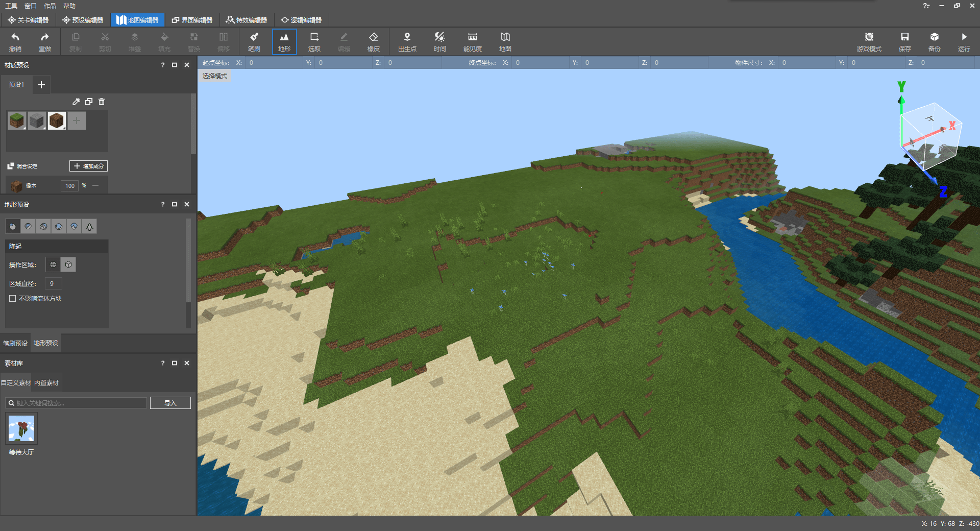This screenshot has width=980, height=531.
Task: Maximize the 素材库 panel
Action: (175, 363)
